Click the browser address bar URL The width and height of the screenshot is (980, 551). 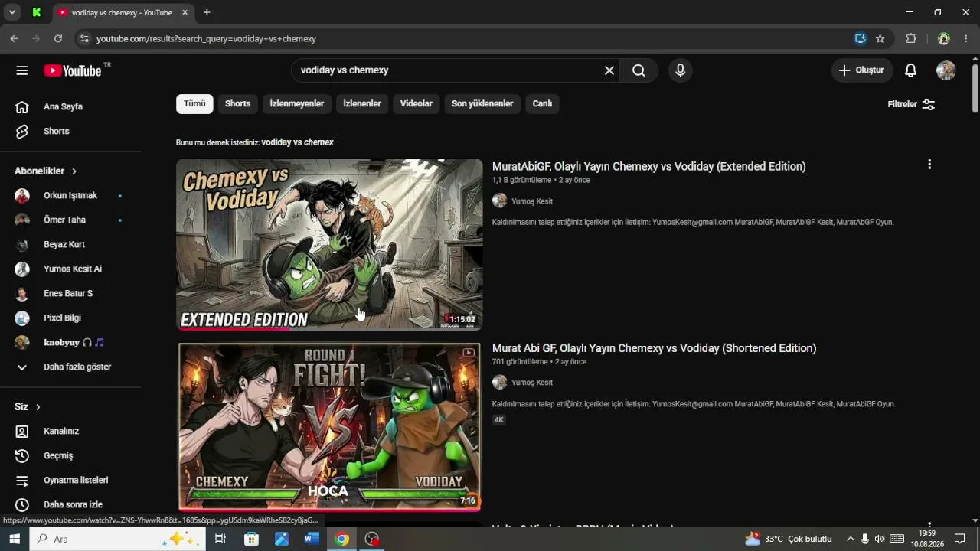(206, 38)
